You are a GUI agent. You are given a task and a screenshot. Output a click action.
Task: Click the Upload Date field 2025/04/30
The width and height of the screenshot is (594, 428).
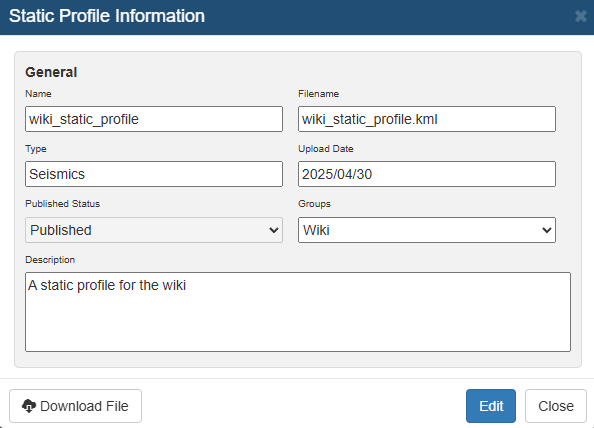coord(427,174)
